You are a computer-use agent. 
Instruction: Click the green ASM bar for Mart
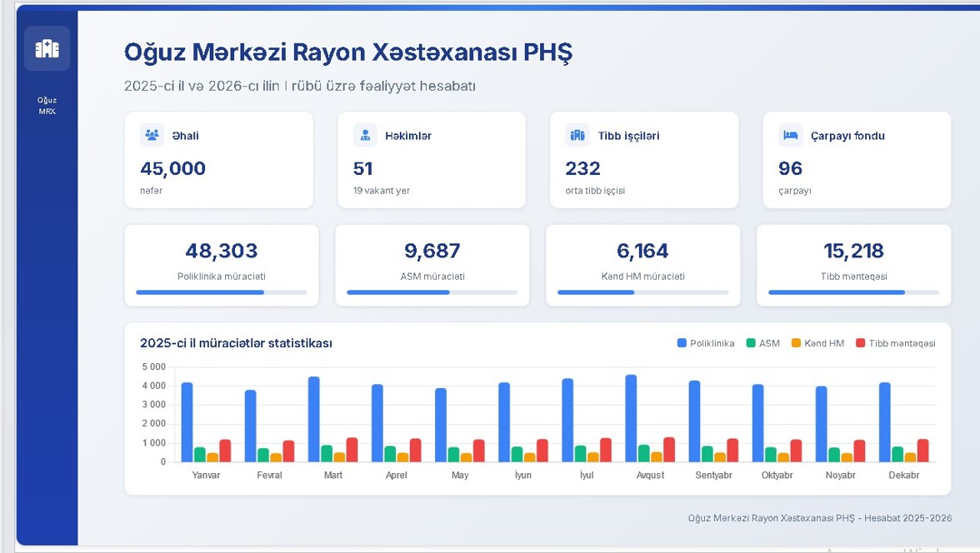(x=327, y=454)
